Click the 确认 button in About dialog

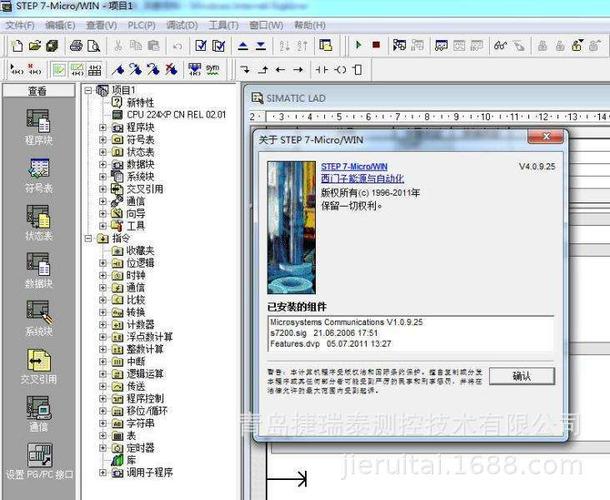click(521, 376)
